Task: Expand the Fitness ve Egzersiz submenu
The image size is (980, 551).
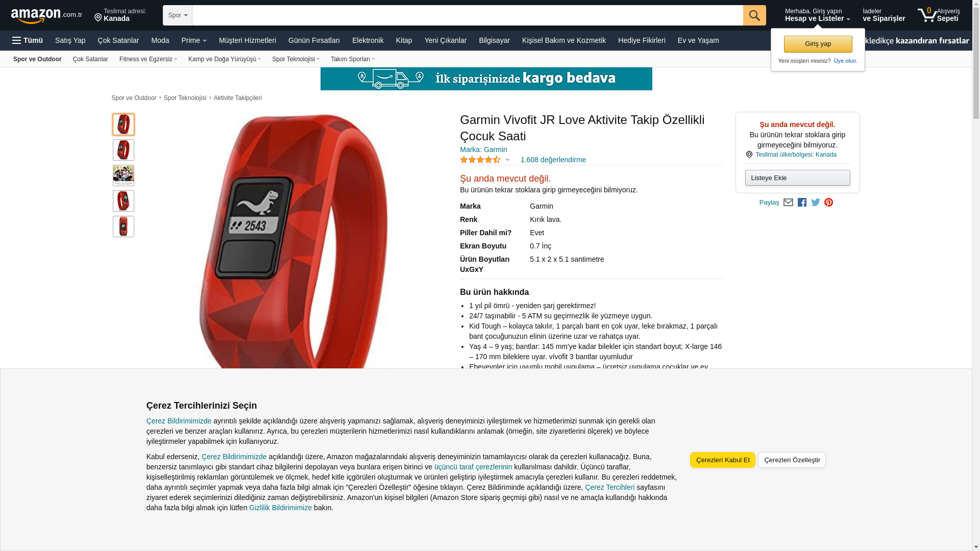Action: pos(148,59)
